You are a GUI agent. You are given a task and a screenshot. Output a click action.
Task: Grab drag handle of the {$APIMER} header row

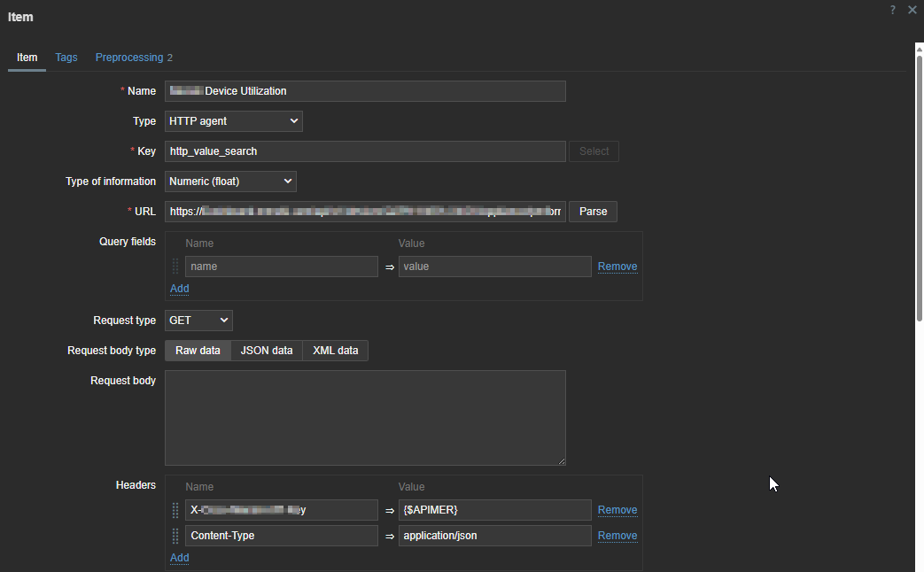coord(175,510)
